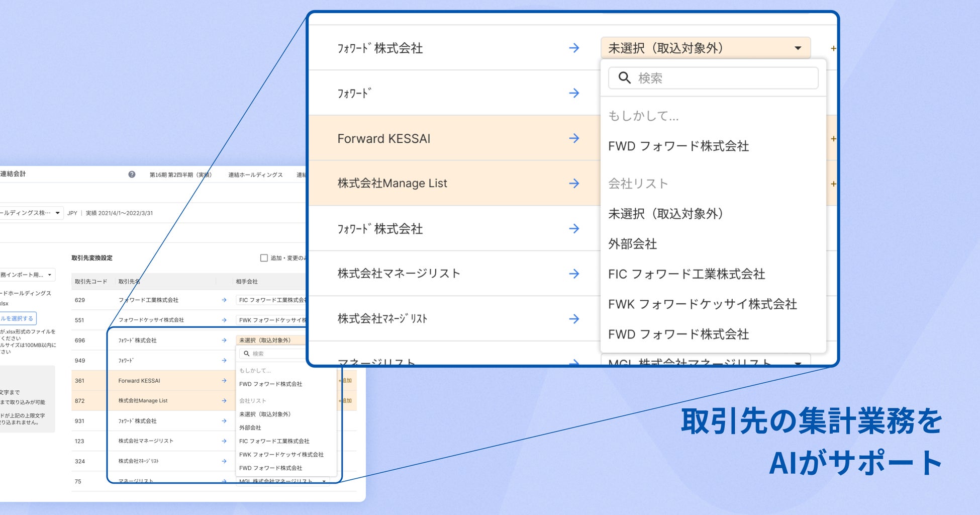Image resolution: width=980 pixels, height=515 pixels.
Task: Click 連結ホールディングス in the header bar
Action: pyautogui.click(x=255, y=175)
